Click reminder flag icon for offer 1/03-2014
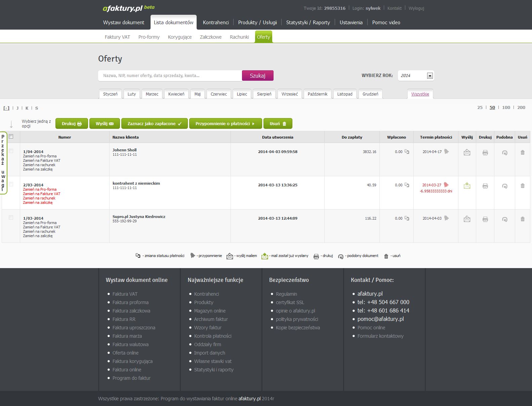This screenshot has height=406, width=532. 446,218
